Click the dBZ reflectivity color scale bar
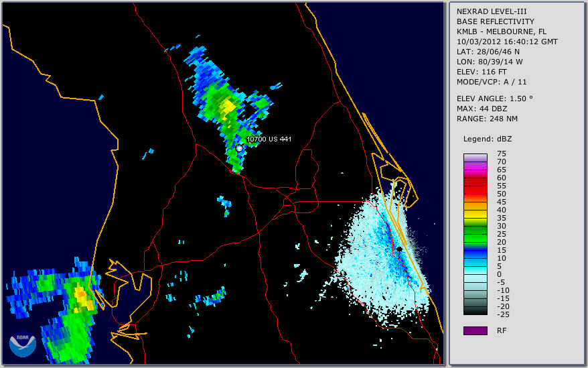The height and width of the screenshot is (368, 588). pos(475,234)
